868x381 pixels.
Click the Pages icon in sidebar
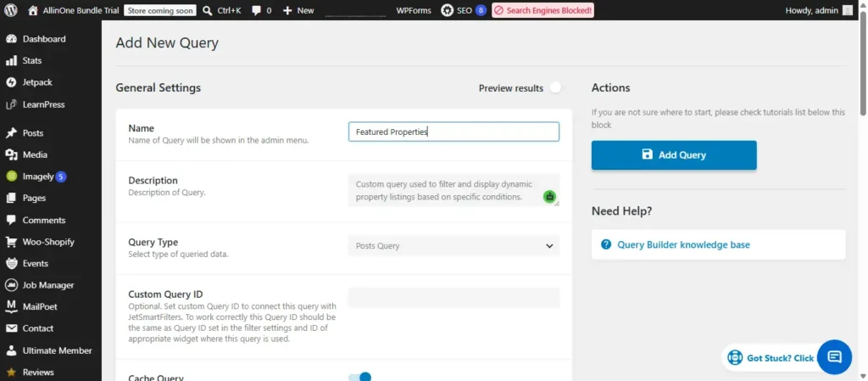pos(11,198)
